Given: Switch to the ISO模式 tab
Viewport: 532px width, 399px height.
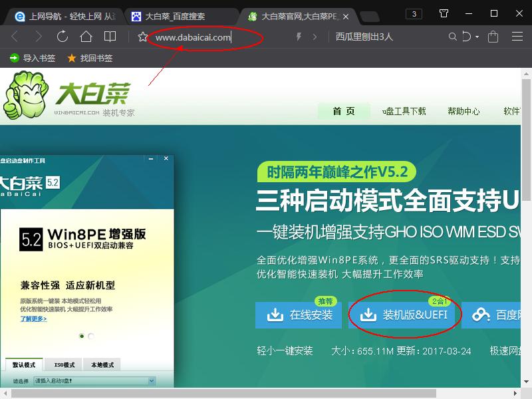Looking at the screenshot, I should click(63, 365).
